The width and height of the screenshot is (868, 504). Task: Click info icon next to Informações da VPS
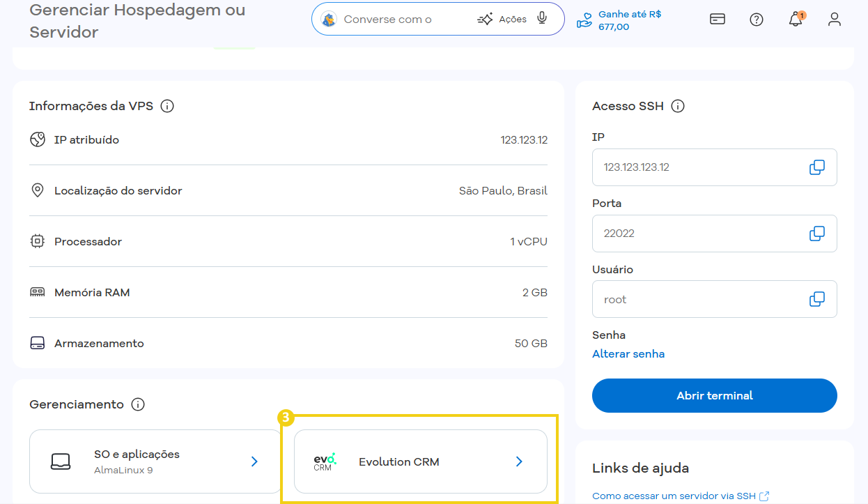click(167, 106)
